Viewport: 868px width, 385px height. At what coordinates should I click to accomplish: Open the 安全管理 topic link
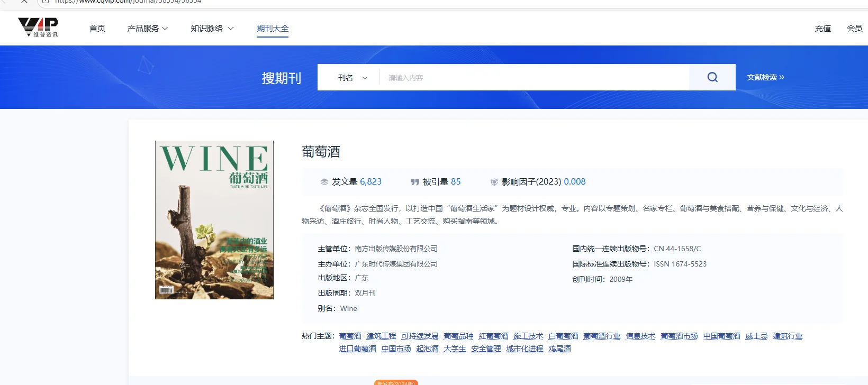coord(486,349)
